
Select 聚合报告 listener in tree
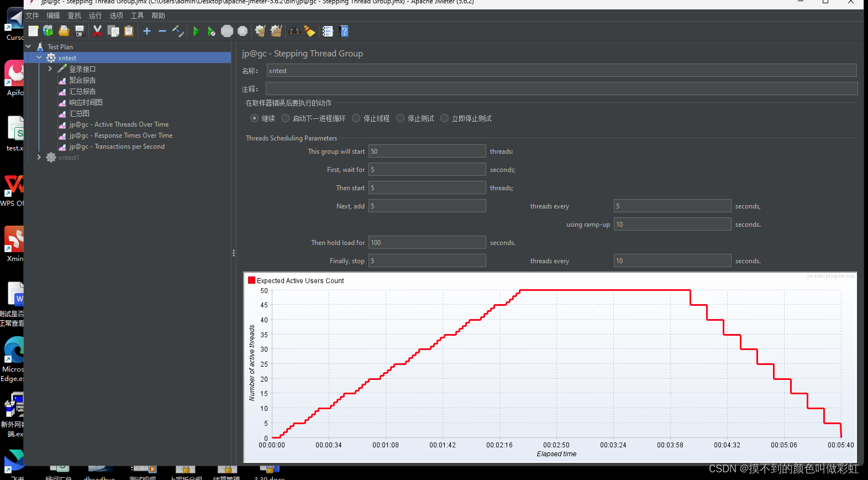(x=82, y=80)
